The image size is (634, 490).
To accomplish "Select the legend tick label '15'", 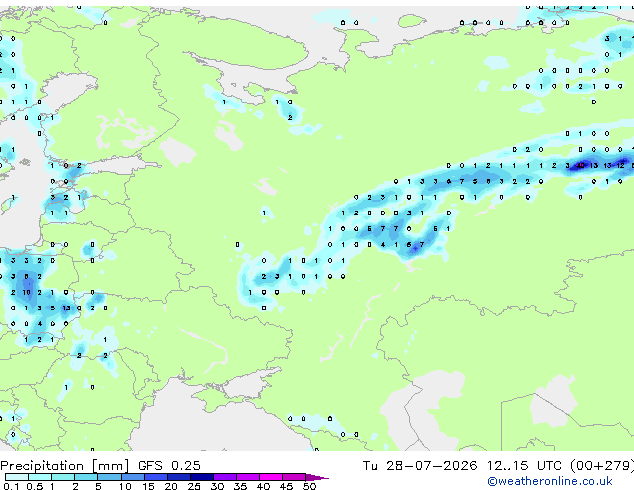I will 148,486.
